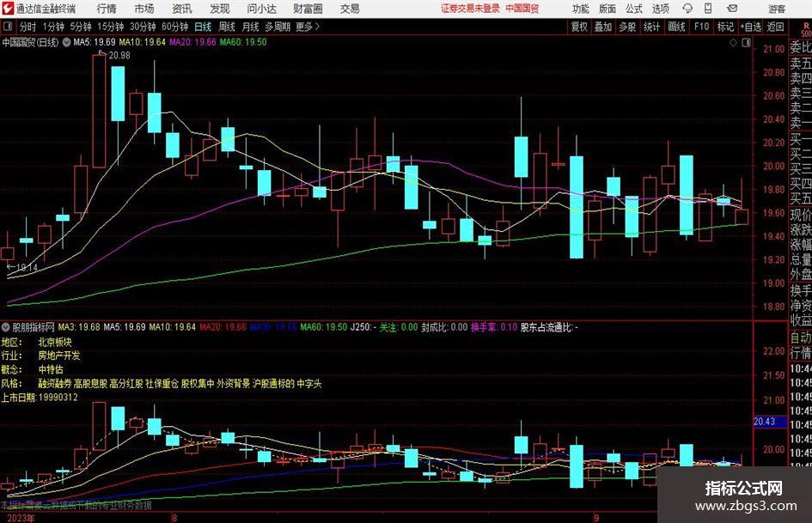This screenshot has width=812, height=523.
Task: Click the 换手率: 0.10 indicator value
Action: [x=494, y=327]
